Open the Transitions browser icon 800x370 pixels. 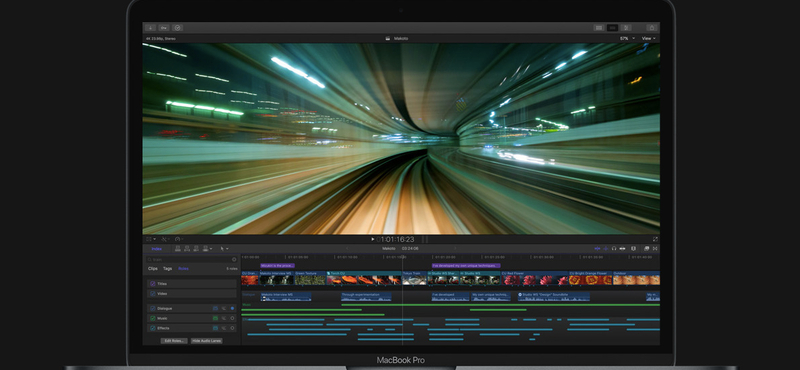tap(655, 249)
